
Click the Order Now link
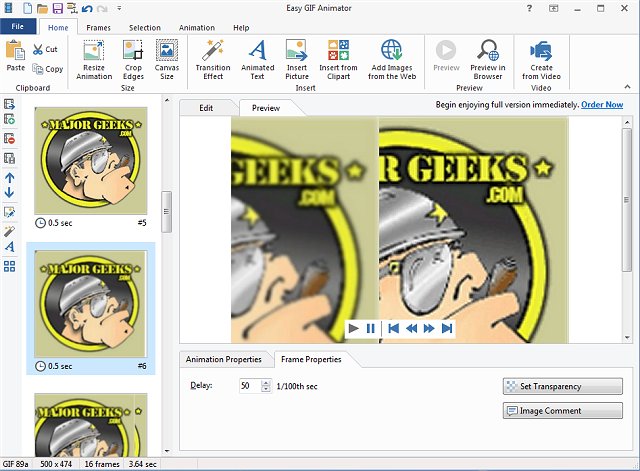[x=602, y=104]
